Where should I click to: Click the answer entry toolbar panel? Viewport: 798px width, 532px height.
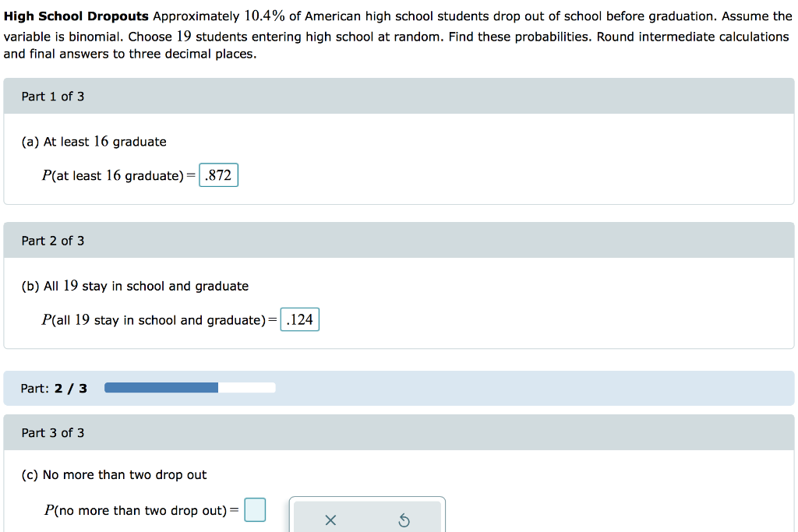tap(367, 514)
